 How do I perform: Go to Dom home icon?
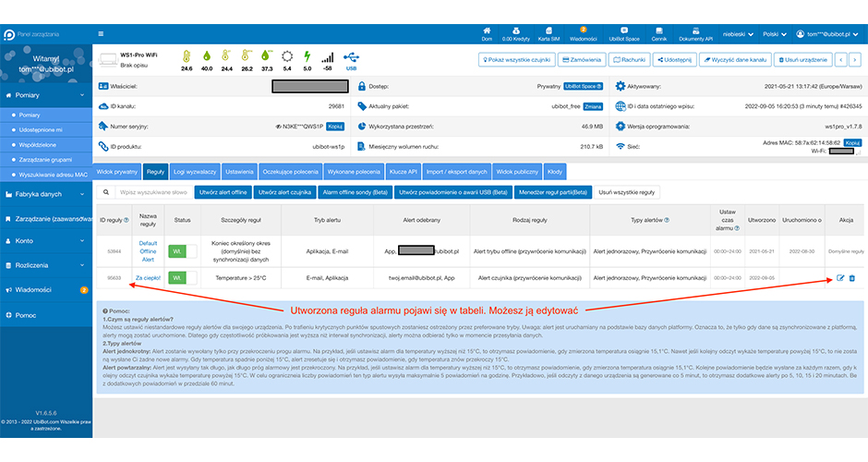487,34
